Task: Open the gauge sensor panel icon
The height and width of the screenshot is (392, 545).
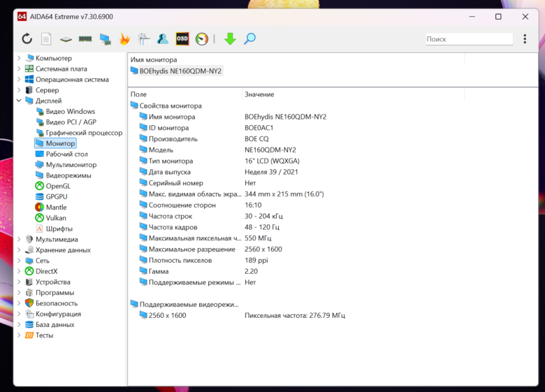Action: pos(202,39)
